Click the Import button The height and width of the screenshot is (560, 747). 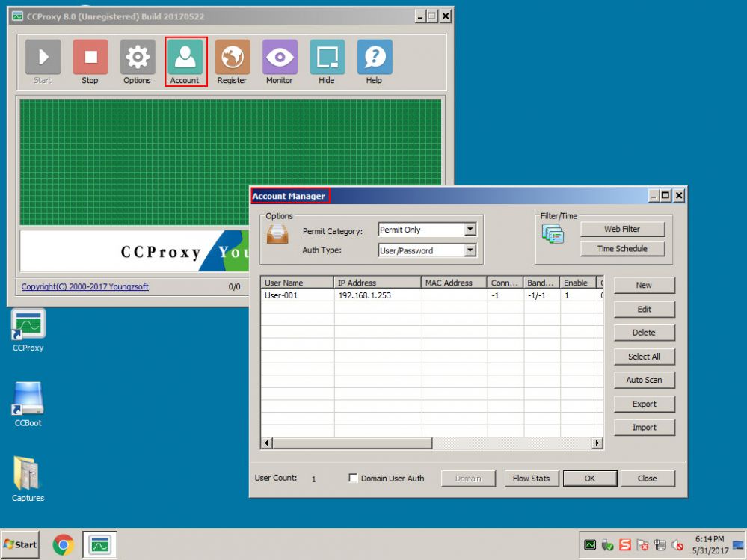coord(644,428)
